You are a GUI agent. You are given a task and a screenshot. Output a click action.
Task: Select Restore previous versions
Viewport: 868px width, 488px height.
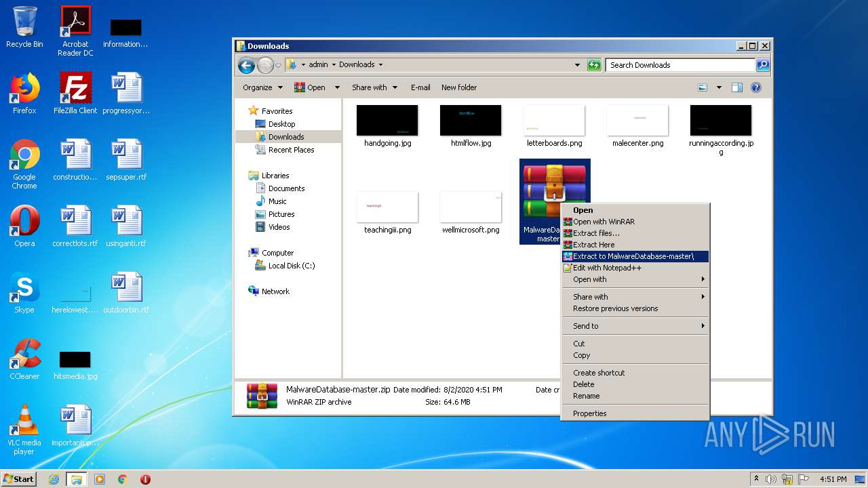coord(635,308)
